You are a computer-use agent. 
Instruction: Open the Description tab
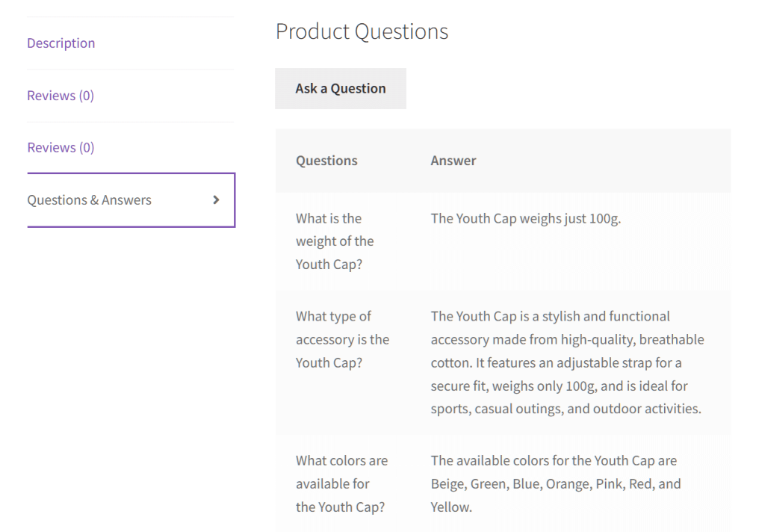coord(61,43)
